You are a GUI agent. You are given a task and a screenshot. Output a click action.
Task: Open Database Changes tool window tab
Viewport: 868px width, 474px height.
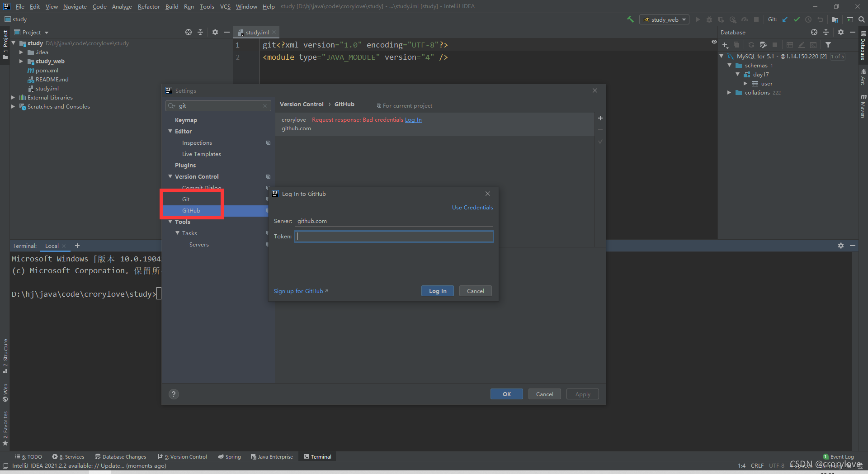point(121,457)
